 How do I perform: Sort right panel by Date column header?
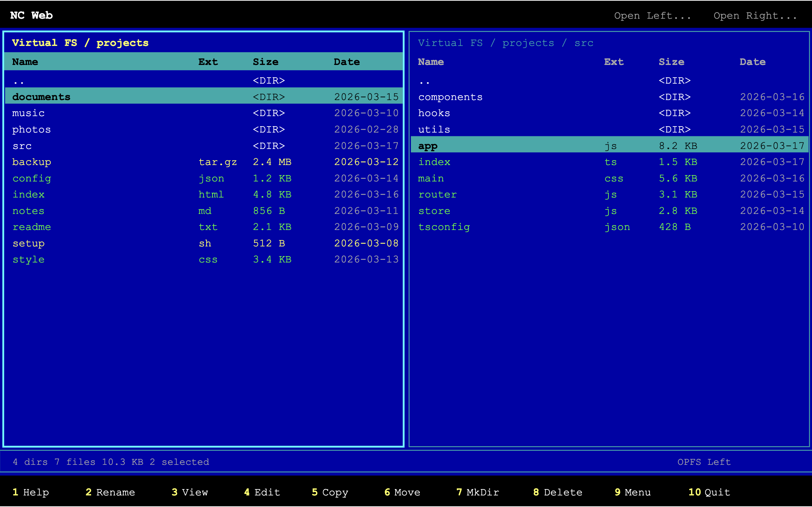point(752,62)
